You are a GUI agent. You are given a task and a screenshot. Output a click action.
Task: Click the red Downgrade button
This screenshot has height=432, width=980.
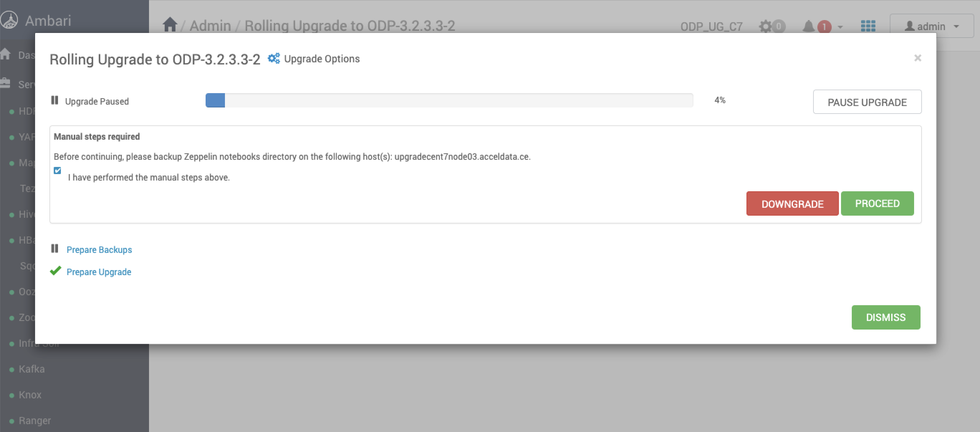(792, 203)
